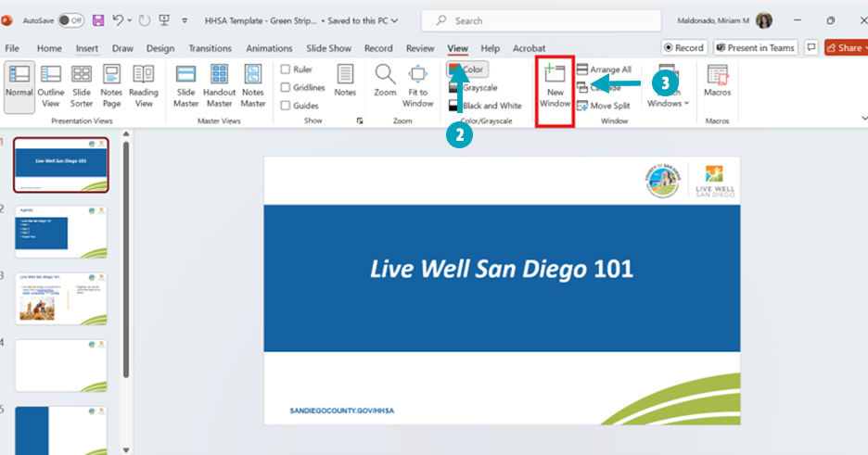This screenshot has width=868, height=455.
Task: Click the Share button
Action: (x=846, y=47)
